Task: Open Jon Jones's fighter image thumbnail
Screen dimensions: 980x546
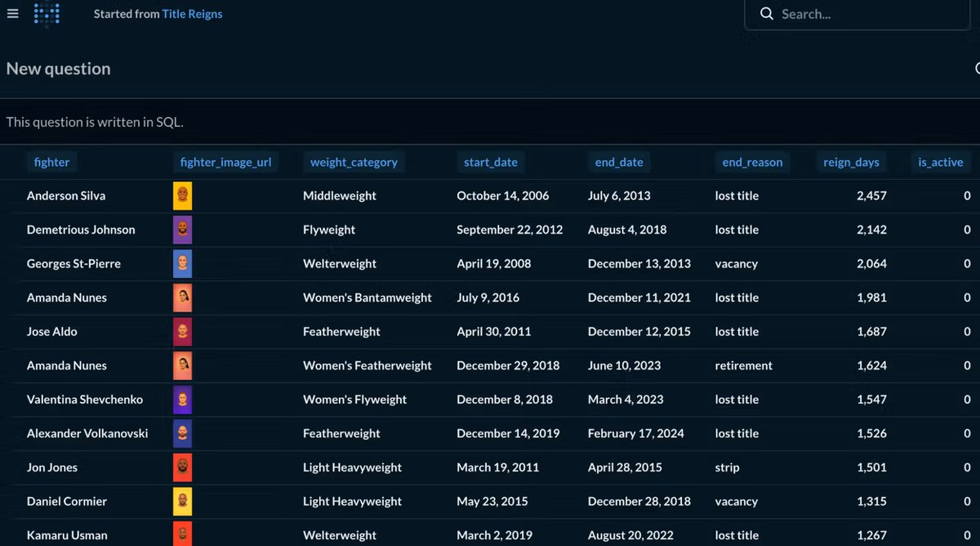Action: (x=183, y=468)
